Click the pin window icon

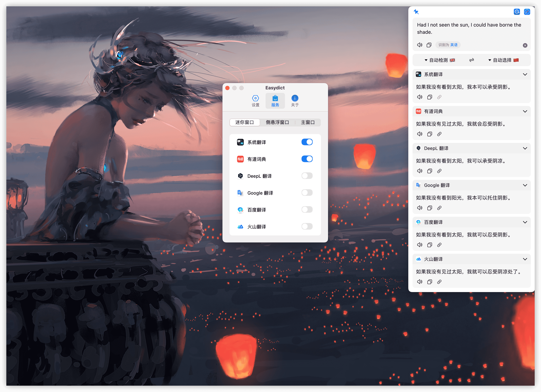(416, 12)
